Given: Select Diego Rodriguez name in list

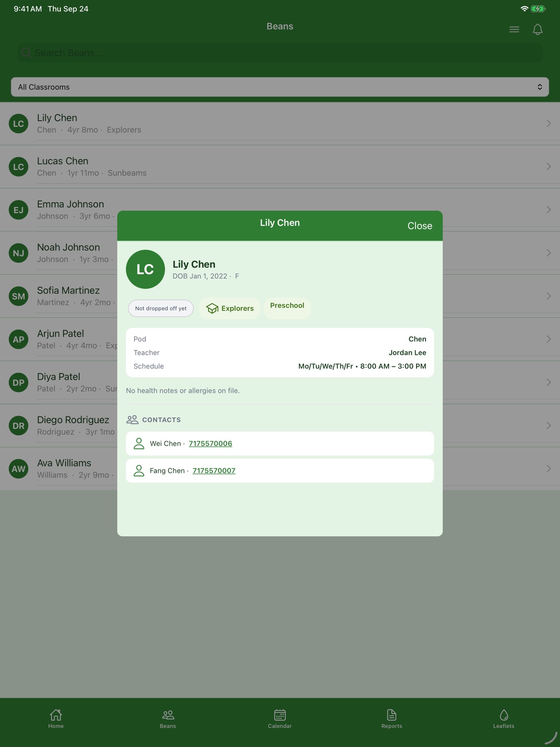Looking at the screenshot, I should coord(73,420).
